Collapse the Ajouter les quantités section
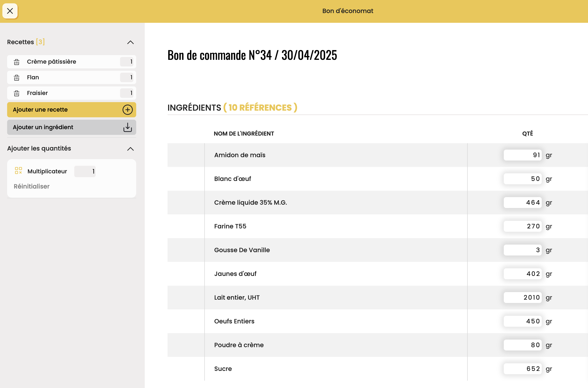588x388 pixels. click(130, 149)
